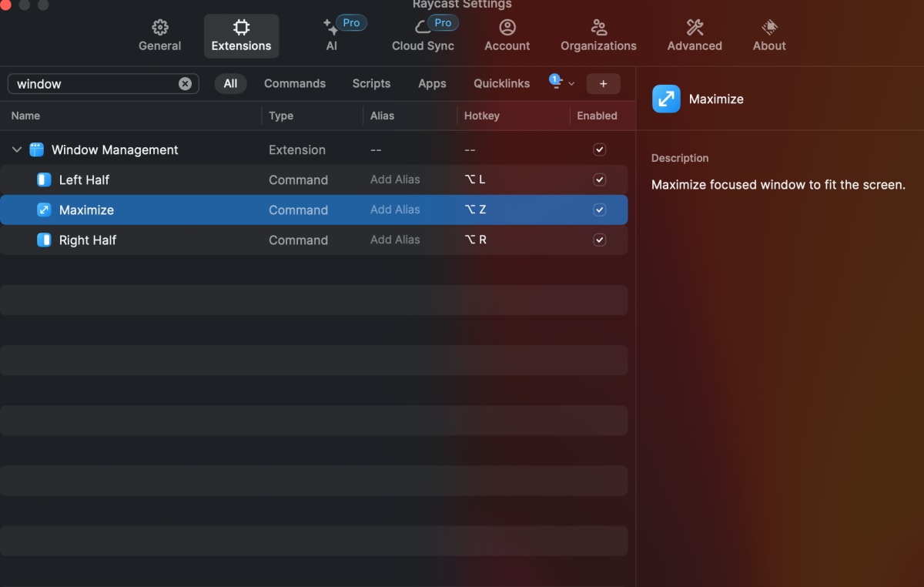924x587 pixels.
Task: Click the Alias column header
Action: point(382,116)
